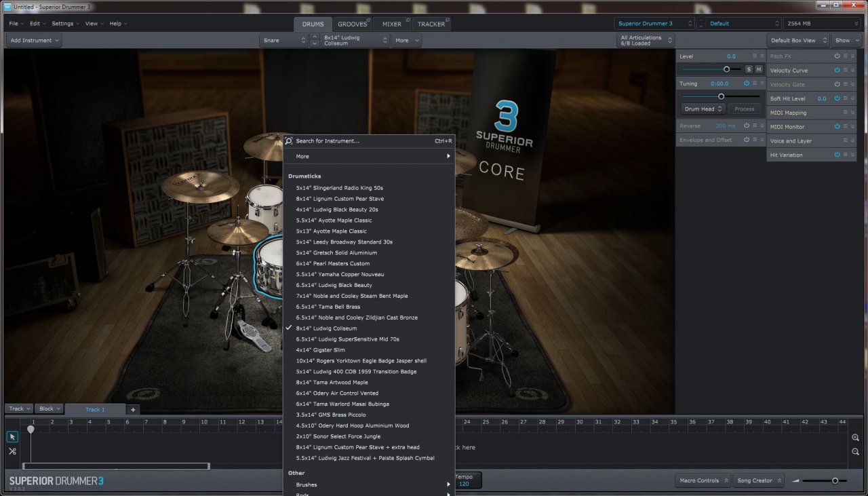Open Envelope and Offset hamburger menu

pyautogui.click(x=755, y=140)
